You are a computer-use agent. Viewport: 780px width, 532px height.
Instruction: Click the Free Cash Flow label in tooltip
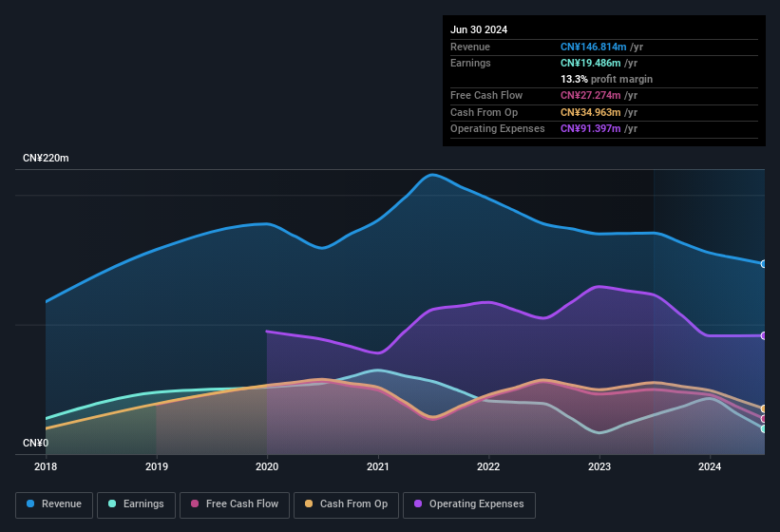pos(486,95)
